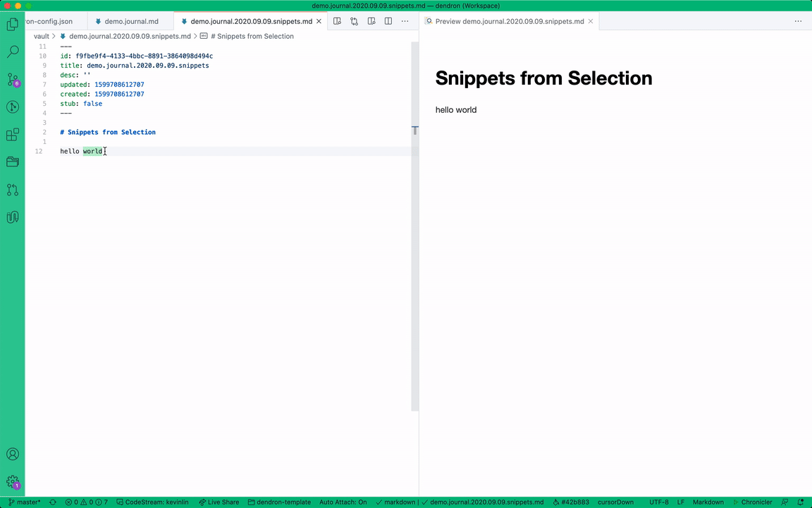Click errors and warnings count in status bar
Screen dimensions: 812x508
86,502
